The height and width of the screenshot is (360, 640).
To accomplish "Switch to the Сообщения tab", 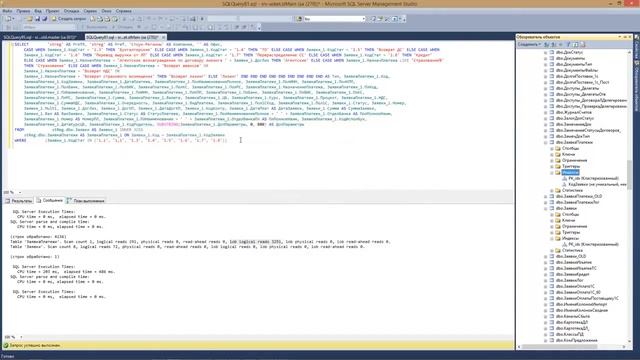I will coord(50,200).
